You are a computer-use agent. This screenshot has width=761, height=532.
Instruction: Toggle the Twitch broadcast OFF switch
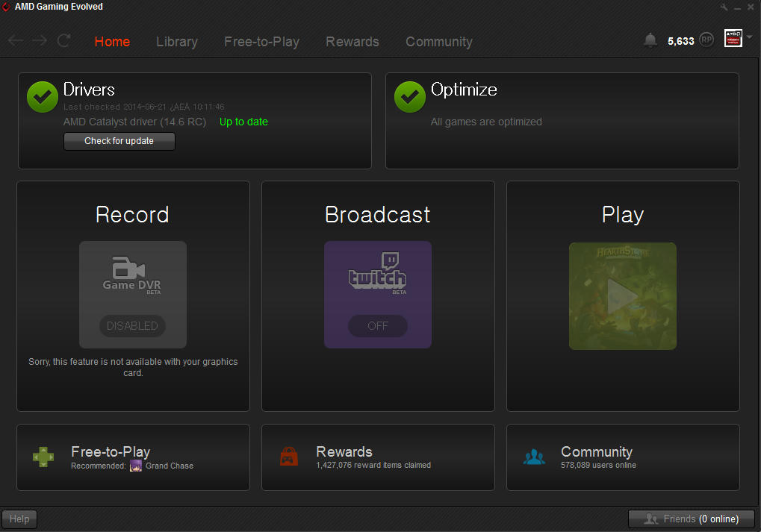378,326
